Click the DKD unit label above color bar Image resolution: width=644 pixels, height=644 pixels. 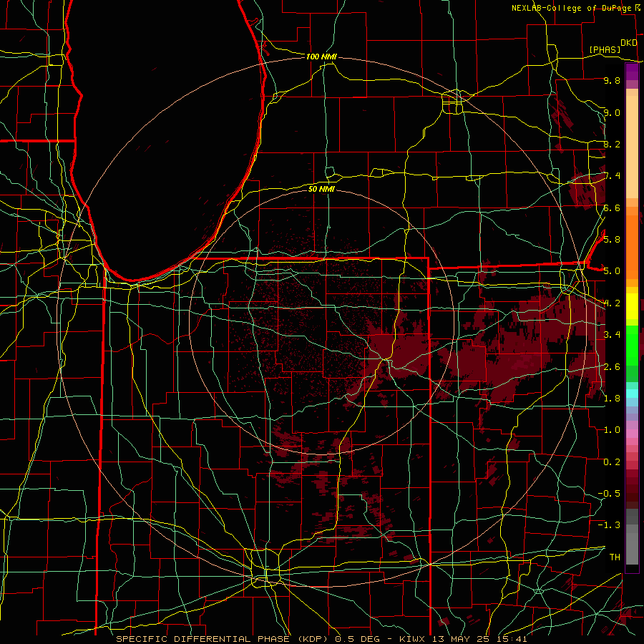pyautogui.click(x=629, y=42)
